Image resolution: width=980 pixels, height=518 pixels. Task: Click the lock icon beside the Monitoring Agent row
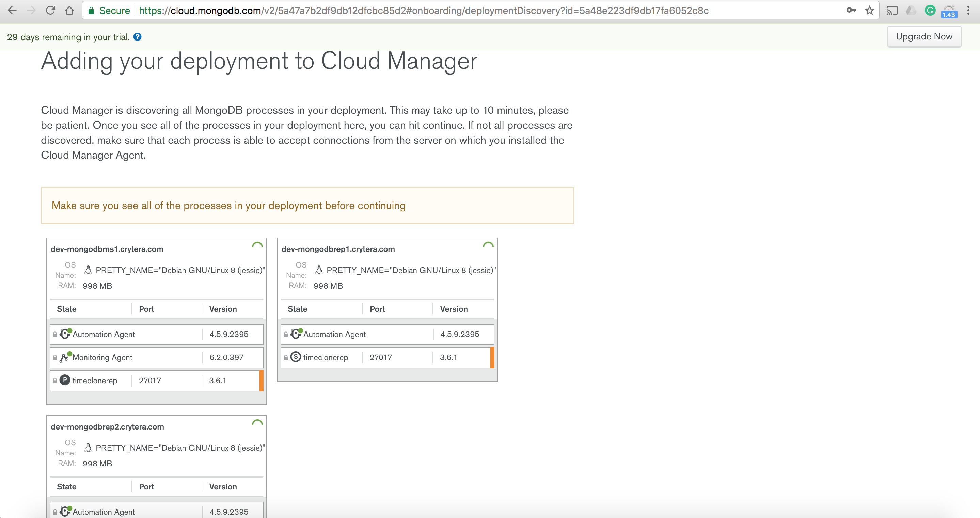(55, 357)
